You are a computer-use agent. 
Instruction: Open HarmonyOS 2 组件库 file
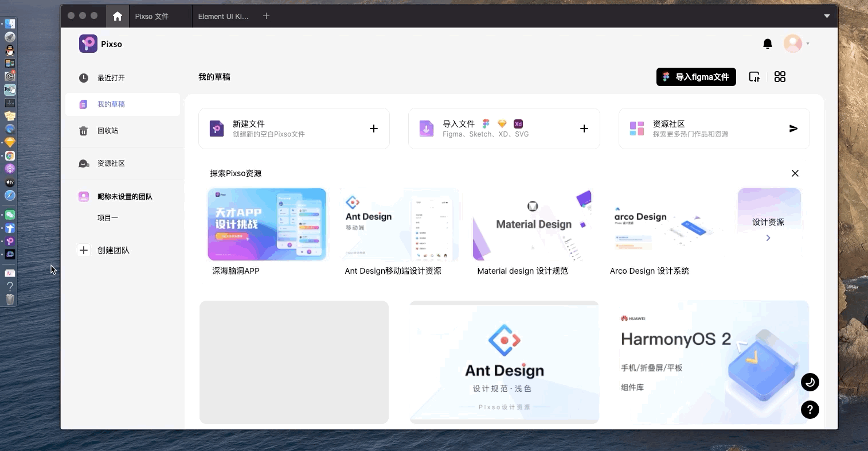[714, 362]
